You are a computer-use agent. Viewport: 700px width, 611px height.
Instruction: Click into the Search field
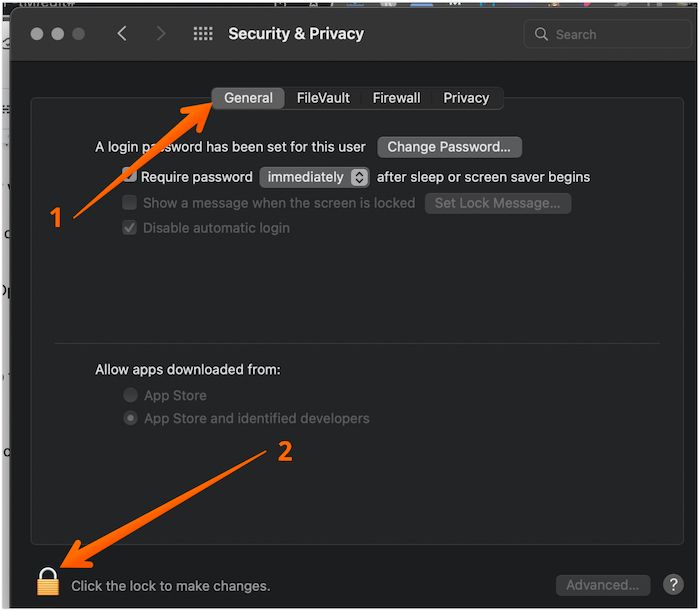pos(610,34)
